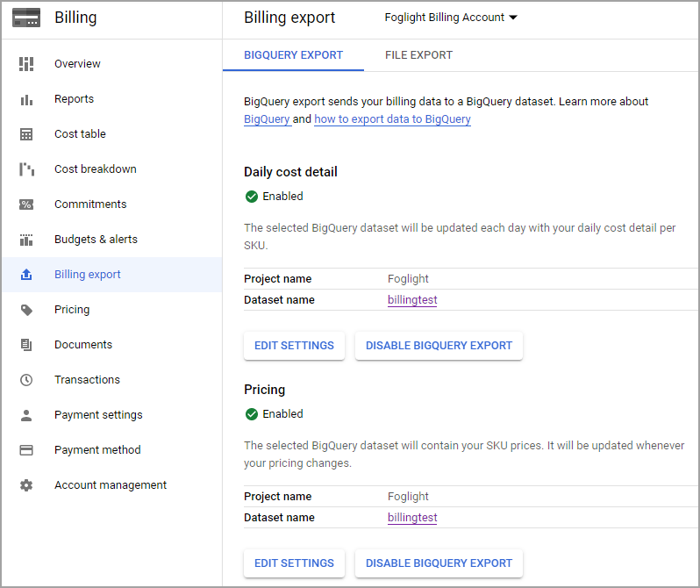Go to Payment settings in sidebar
This screenshot has width=700, height=588.
[98, 415]
